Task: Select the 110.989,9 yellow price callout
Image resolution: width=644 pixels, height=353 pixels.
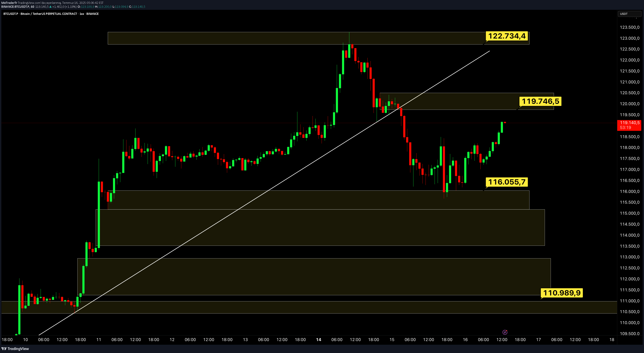Action: pyautogui.click(x=562, y=293)
